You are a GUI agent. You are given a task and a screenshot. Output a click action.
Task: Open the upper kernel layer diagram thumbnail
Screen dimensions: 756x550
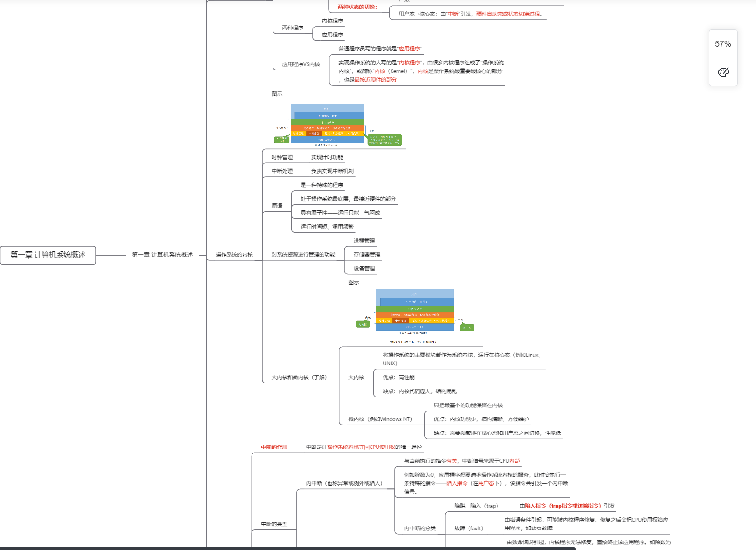pyautogui.click(x=338, y=125)
